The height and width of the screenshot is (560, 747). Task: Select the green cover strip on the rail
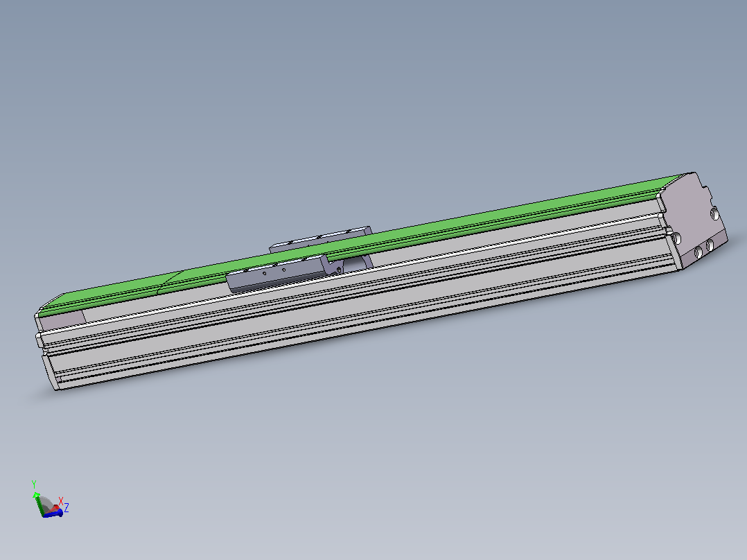click(x=362, y=243)
